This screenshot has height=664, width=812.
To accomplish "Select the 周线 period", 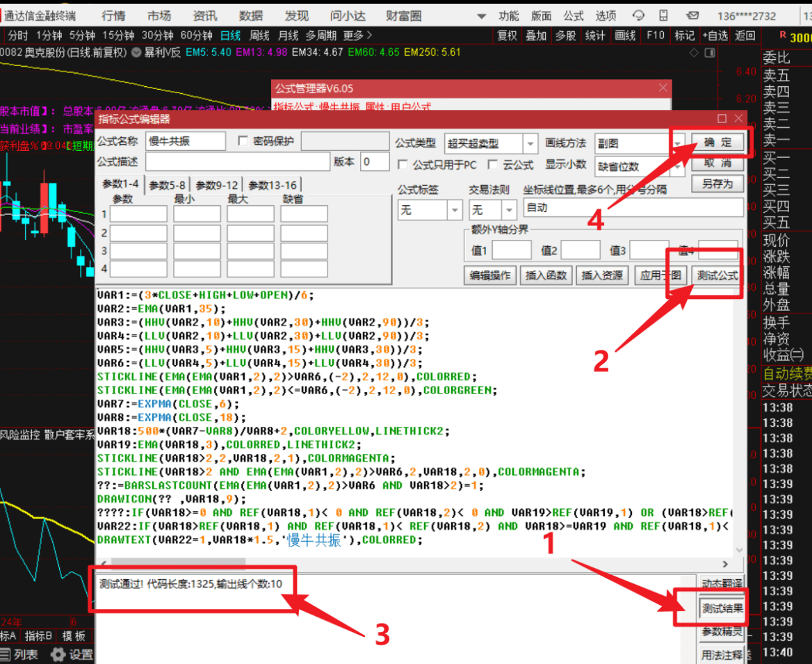I will (259, 35).
